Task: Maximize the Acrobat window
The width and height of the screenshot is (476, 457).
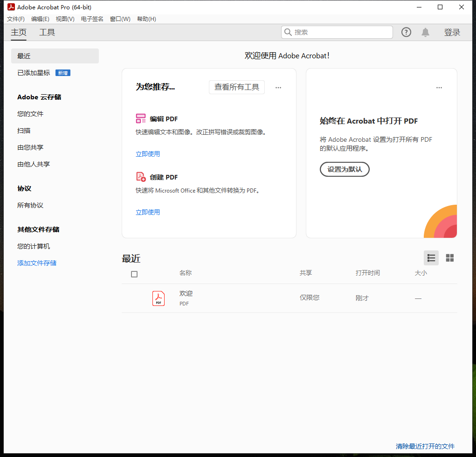Action: point(440,7)
